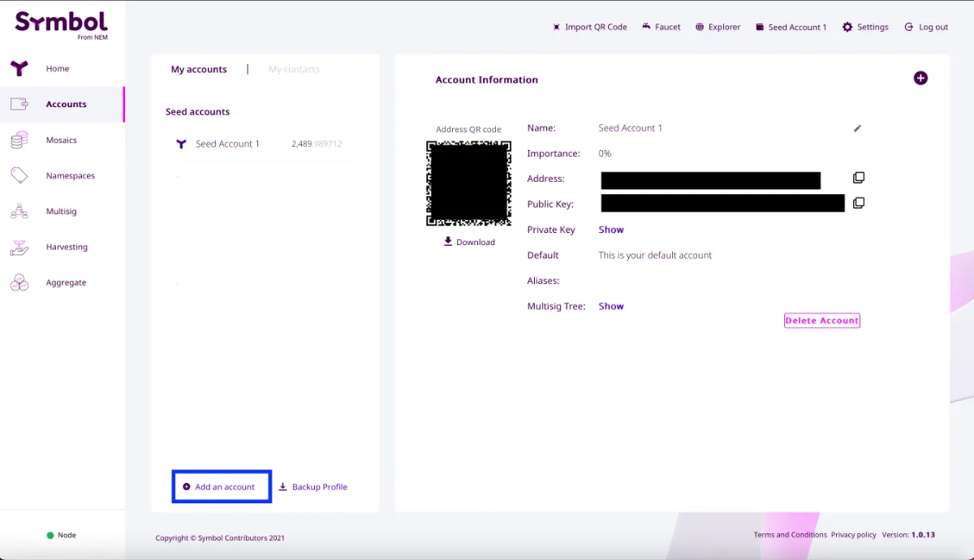Click plus icon in Account Information
The height and width of the screenshot is (560, 974).
(920, 78)
